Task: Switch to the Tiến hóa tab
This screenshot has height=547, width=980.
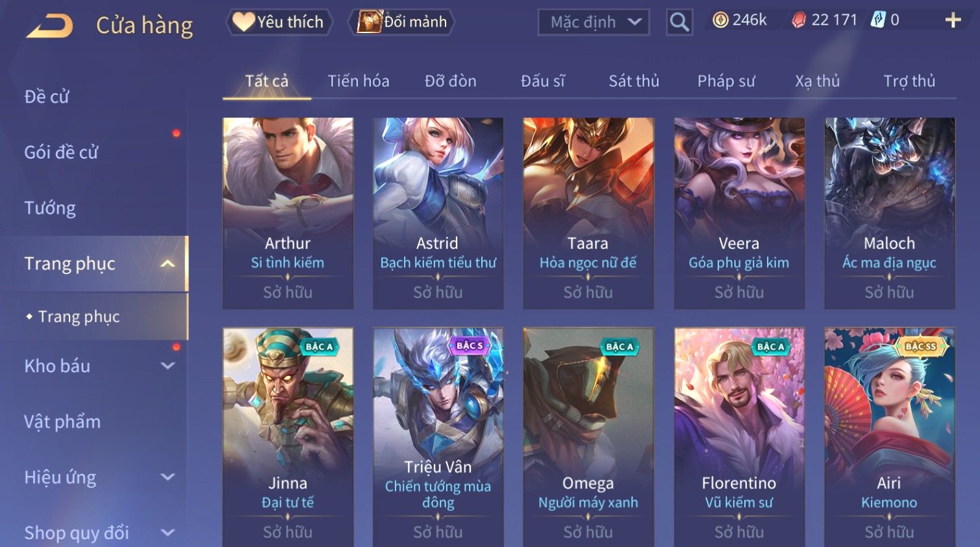Action: pos(358,81)
